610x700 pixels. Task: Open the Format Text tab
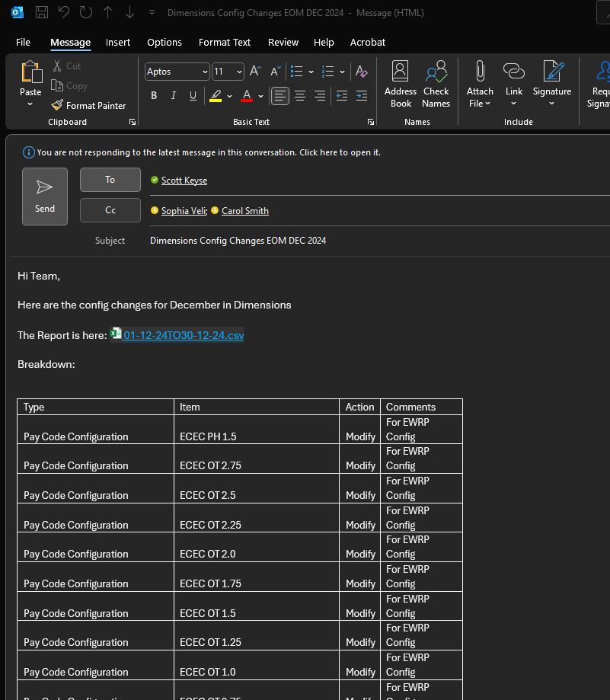pyautogui.click(x=225, y=43)
